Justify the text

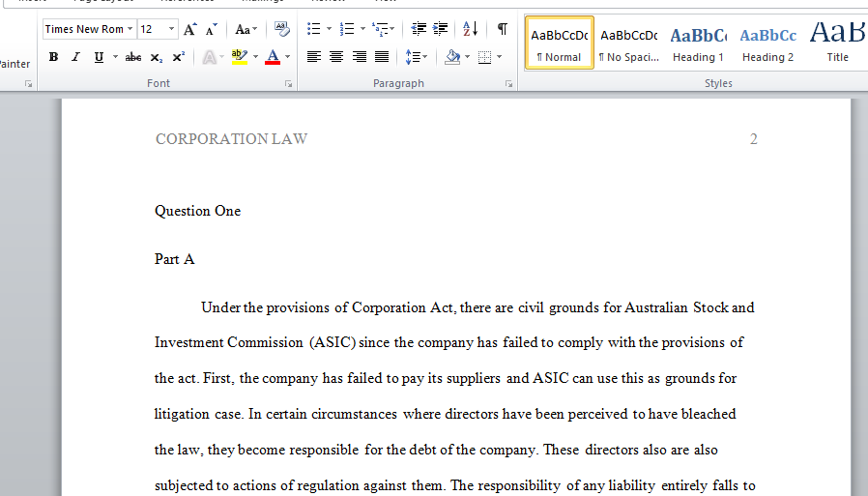pos(382,56)
